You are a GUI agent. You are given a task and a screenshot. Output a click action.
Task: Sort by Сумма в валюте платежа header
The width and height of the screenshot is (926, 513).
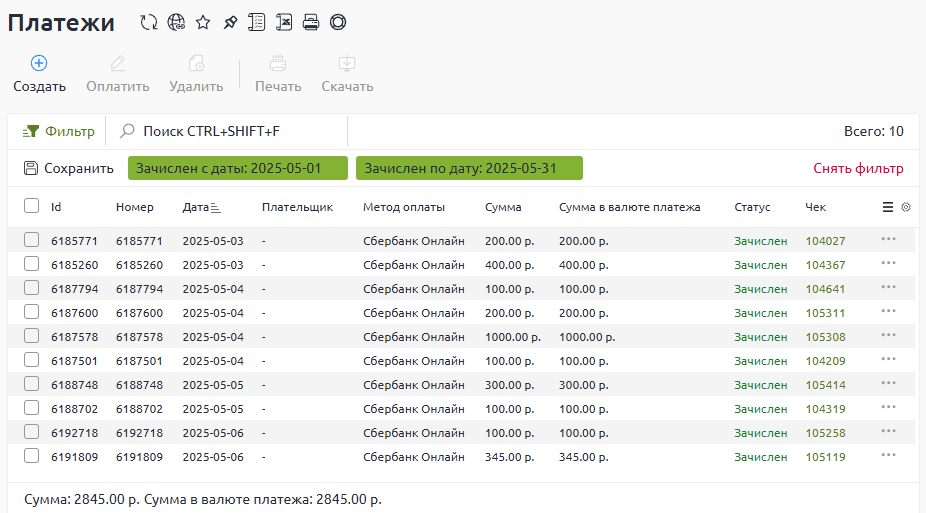(630, 207)
